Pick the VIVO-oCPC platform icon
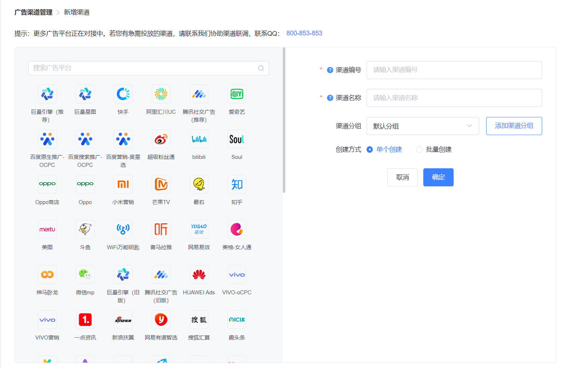 pyautogui.click(x=237, y=274)
